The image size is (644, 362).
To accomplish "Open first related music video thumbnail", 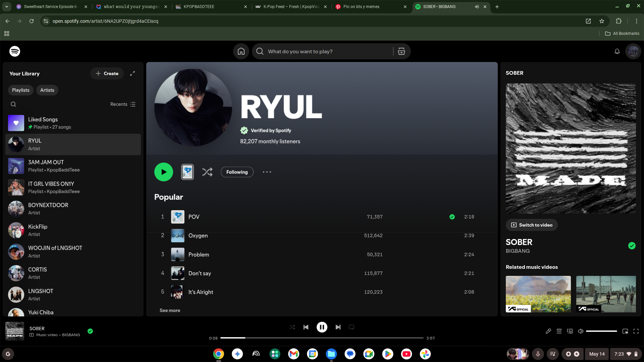I will tap(538, 294).
